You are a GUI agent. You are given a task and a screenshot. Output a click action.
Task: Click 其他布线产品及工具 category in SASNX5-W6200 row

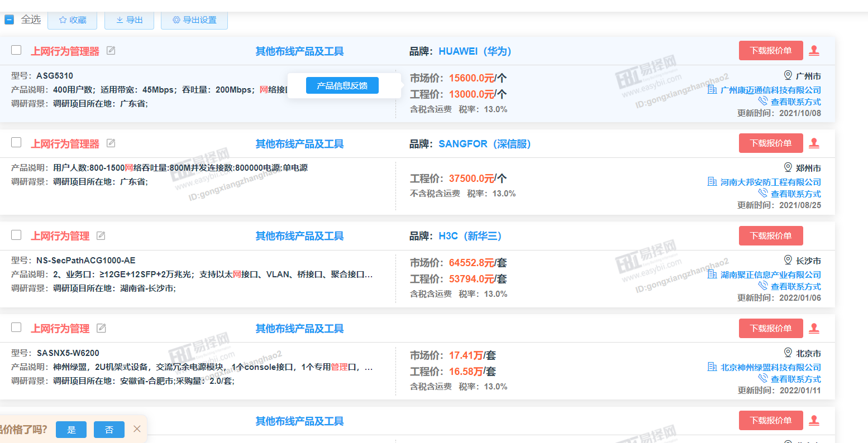pyautogui.click(x=299, y=329)
